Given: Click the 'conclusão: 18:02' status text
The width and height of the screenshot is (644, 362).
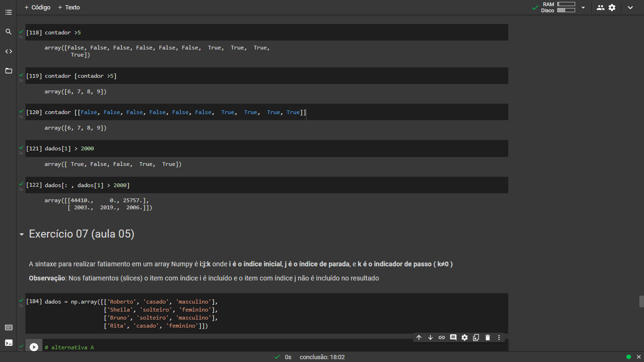Looking at the screenshot, I should point(322,357).
